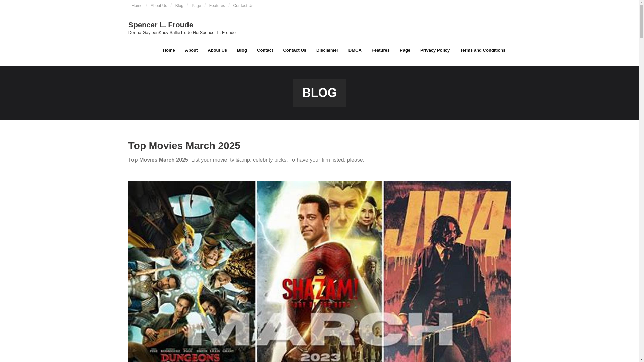644x362 pixels.
Task: Open Features in top utility bar
Action: point(217,6)
